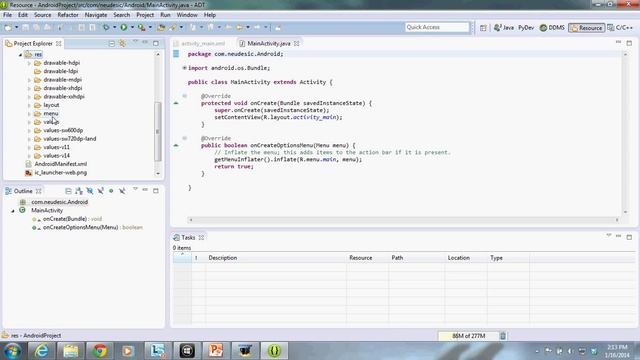Switch to the C/C++ perspective

(x=620, y=28)
